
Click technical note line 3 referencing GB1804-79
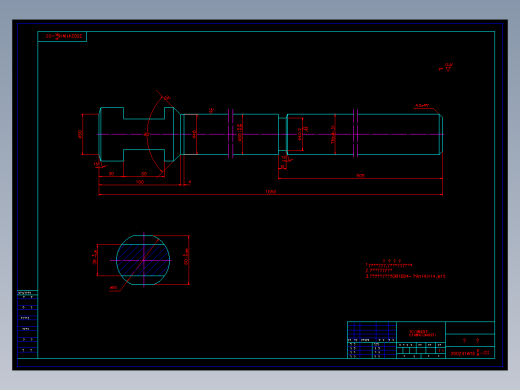pyautogui.click(x=405, y=276)
